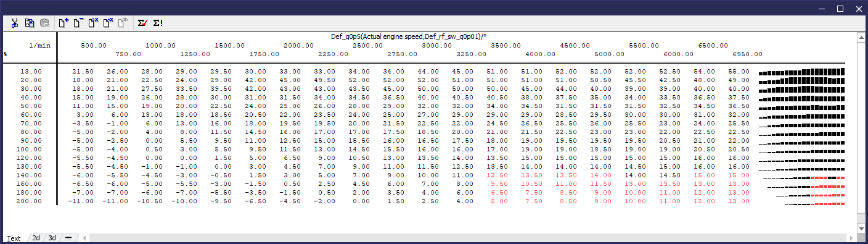Select the 200.00 load row header

29,201
